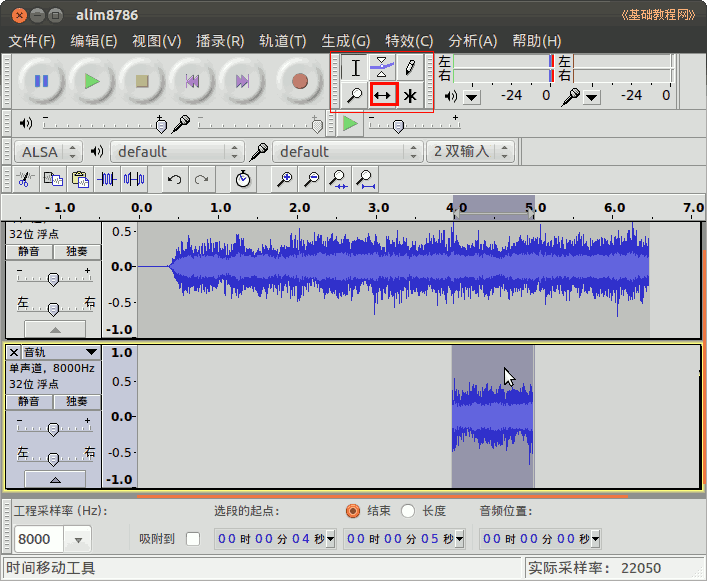Click the 2.0 mark on the timeline ruler

tap(299, 208)
